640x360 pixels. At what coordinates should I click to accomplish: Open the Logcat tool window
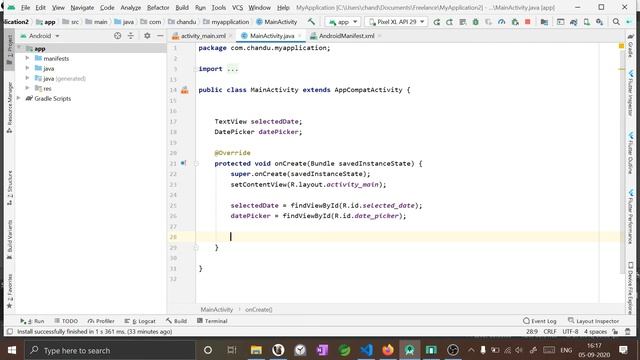point(140,321)
